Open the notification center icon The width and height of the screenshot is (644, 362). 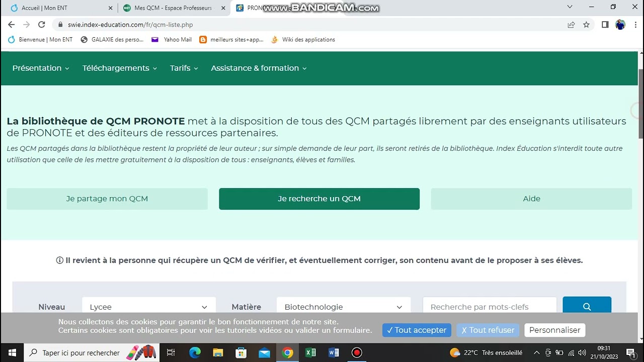coord(631,352)
